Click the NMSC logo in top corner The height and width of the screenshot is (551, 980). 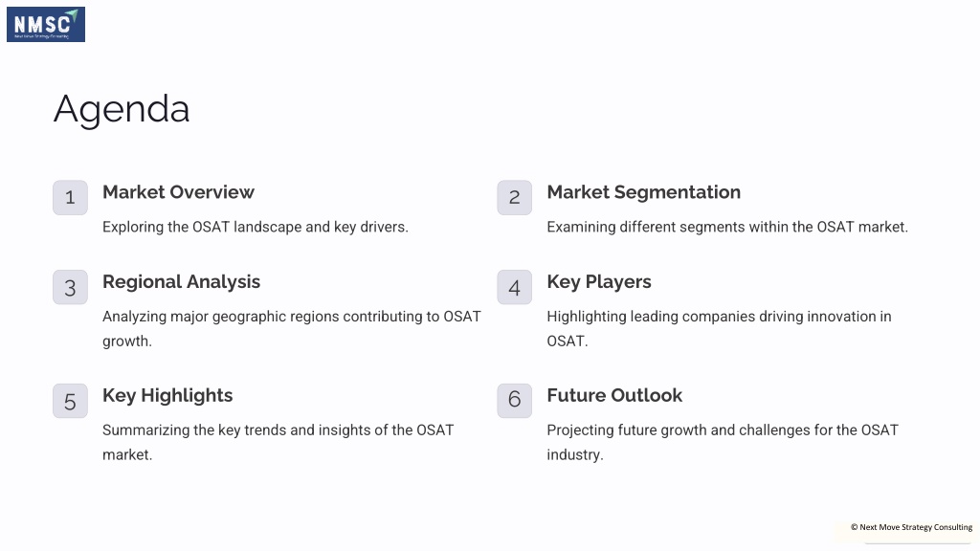coord(46,24)
